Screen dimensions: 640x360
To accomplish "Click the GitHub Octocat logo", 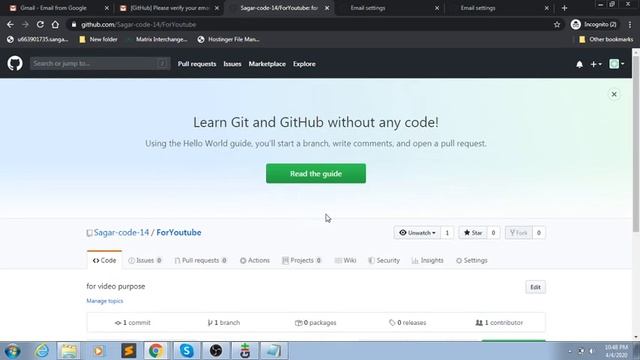I will (15, 64).
